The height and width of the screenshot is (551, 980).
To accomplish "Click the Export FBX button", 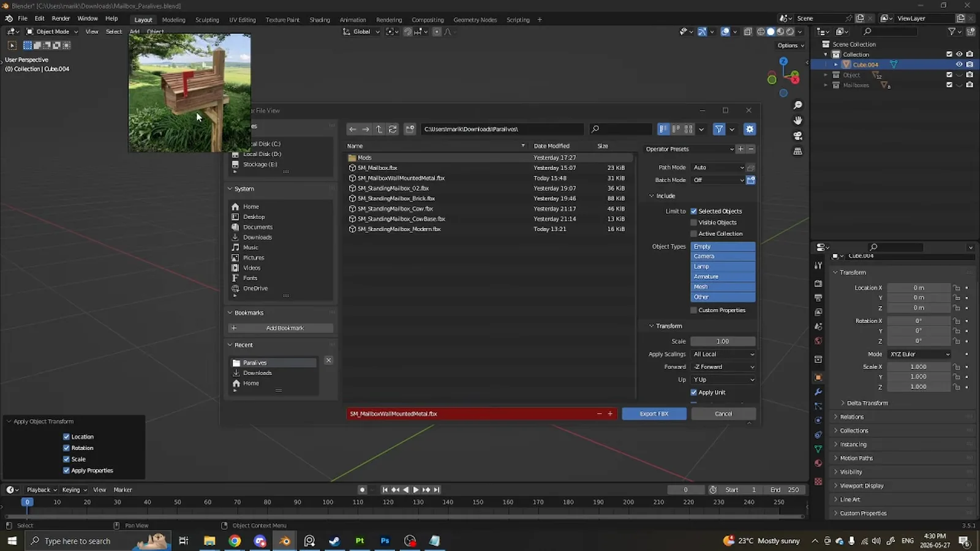I will (654, 414).
